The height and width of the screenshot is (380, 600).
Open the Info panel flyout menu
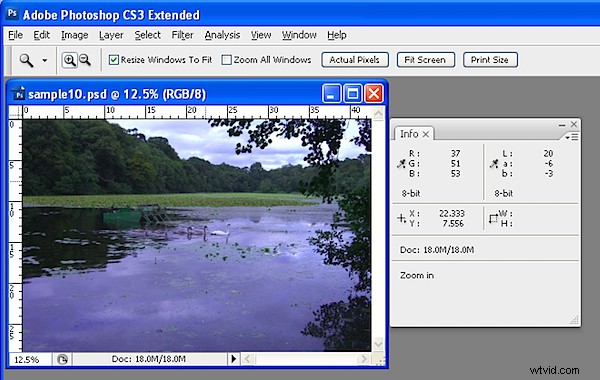point(572,137)
